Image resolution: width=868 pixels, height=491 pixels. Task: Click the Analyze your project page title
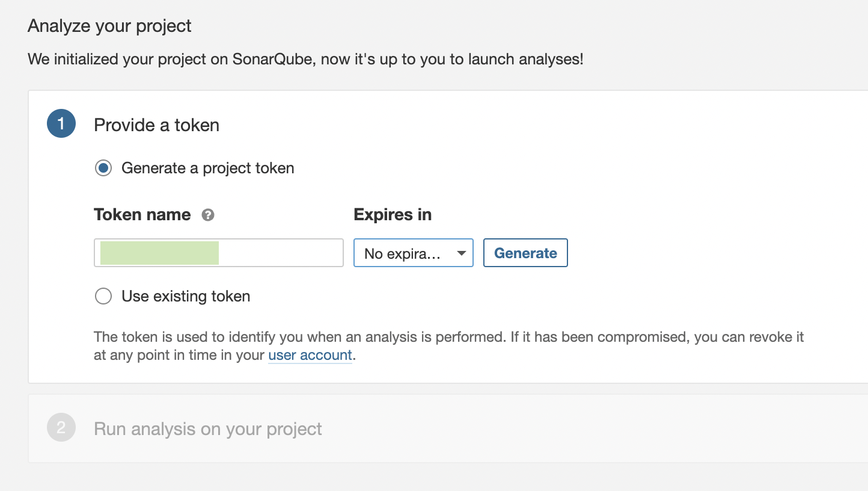point(109,26)
